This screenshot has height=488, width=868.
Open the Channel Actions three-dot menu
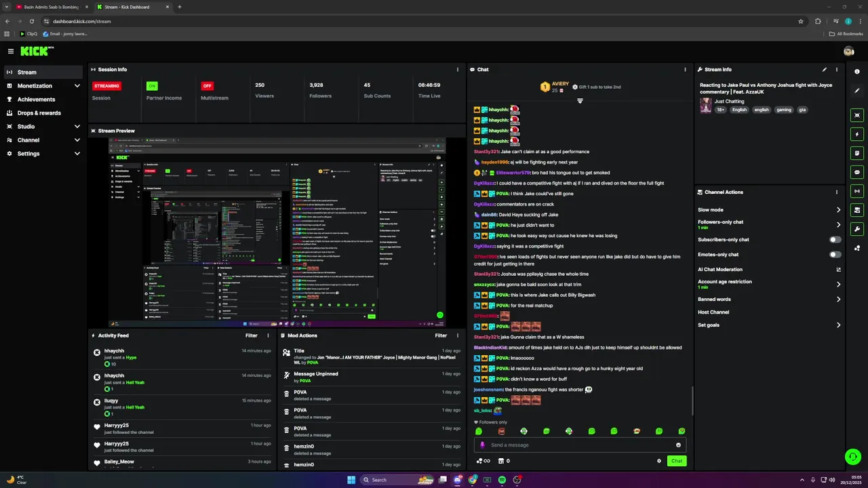(837, 192)
